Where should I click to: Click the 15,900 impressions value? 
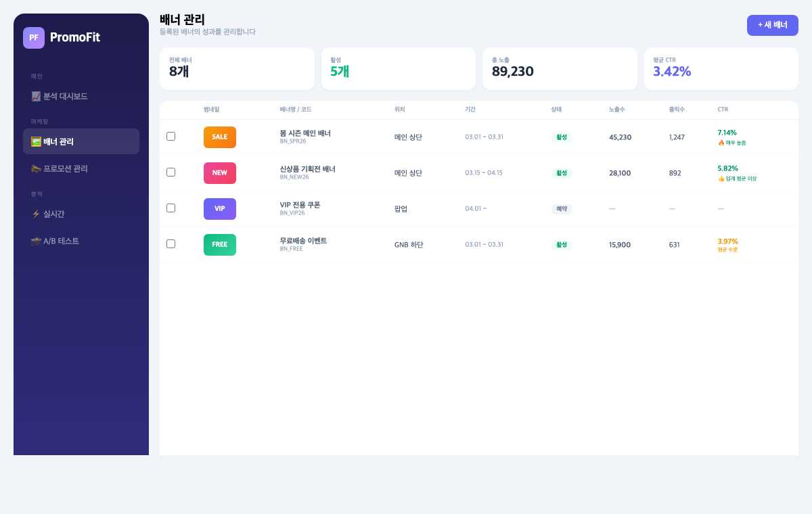point(620,245)
